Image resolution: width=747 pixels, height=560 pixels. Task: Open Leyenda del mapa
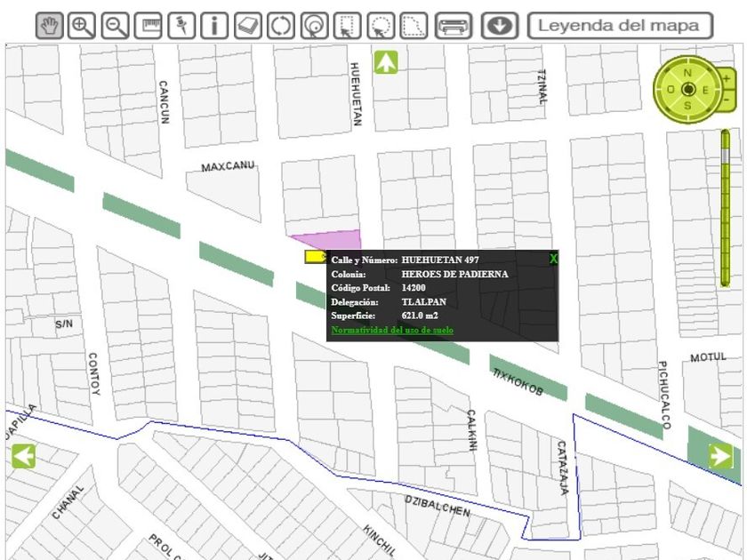620,26
